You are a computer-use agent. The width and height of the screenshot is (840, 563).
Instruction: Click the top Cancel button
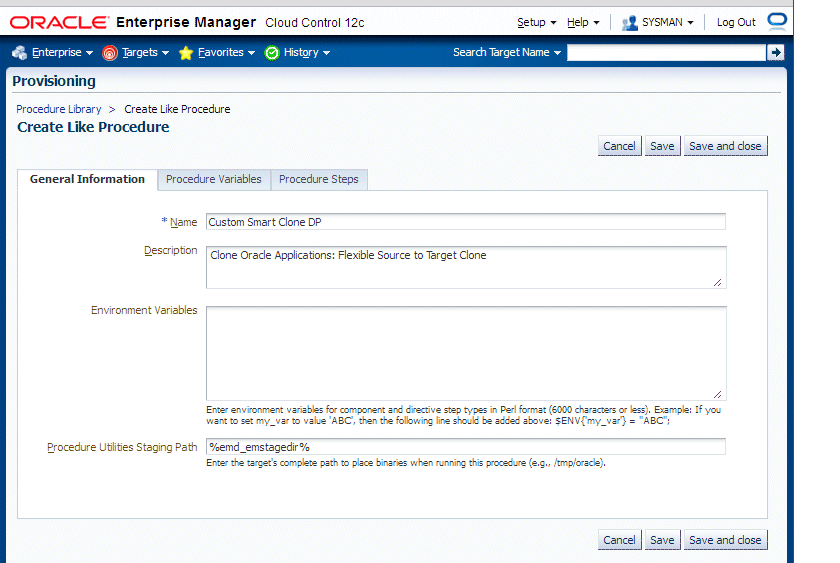click(619, 146)
